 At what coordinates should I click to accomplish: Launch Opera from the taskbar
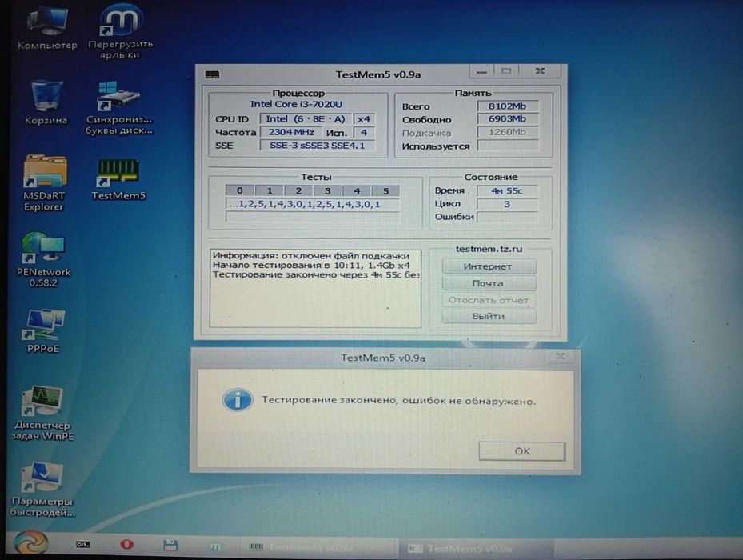(x=126, y=544)
